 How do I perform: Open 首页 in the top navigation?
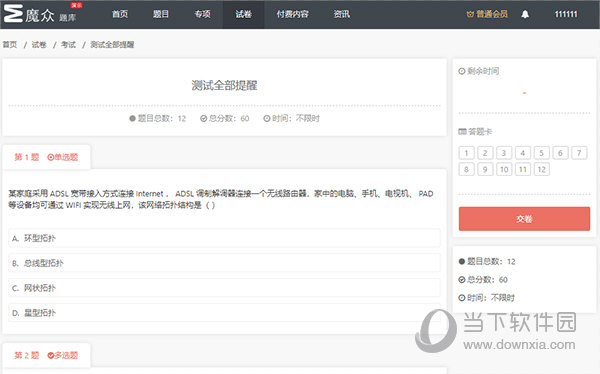pyautogui.click(x=120, y=14)
